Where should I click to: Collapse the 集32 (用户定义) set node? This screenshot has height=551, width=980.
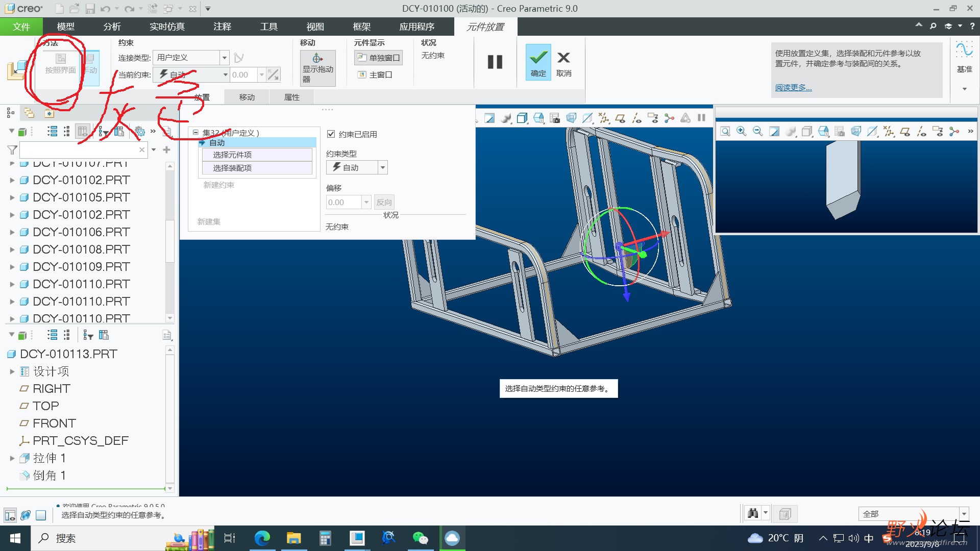[195, 133]
